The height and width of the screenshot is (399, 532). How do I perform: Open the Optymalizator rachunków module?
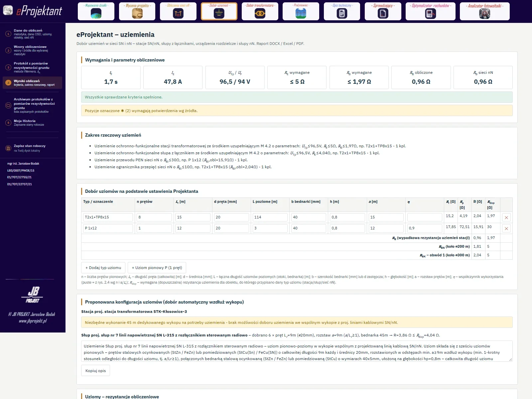[x=431, y=11]
